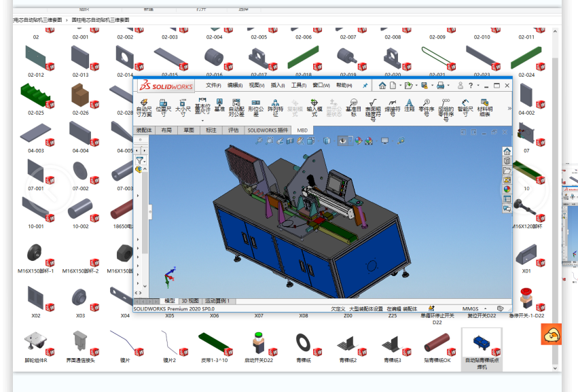Click the 智能尺寸 smart dimension icon
This screenshot has height=392, width=578.
click(465, 104)
